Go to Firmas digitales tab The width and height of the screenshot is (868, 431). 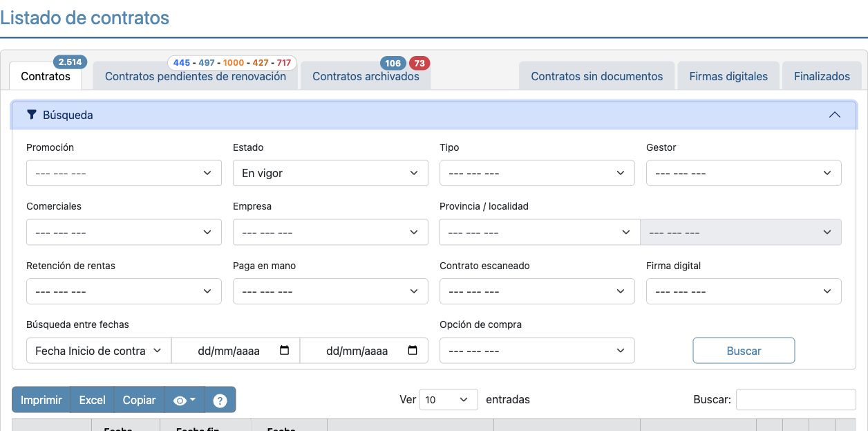(728, 76)
